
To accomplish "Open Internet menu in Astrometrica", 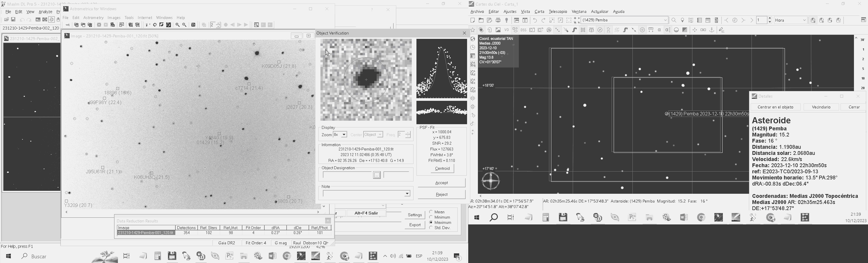I will click(145, 18).
